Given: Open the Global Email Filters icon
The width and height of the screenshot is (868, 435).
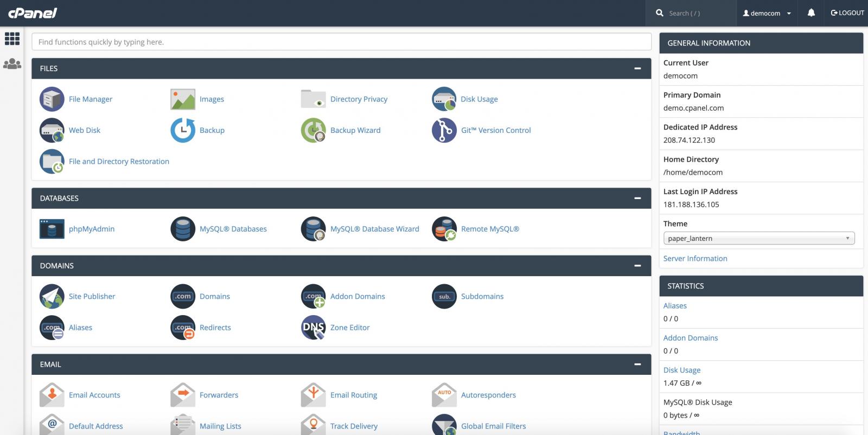Looking at the screenshot, I should click(x=444, y=425).
